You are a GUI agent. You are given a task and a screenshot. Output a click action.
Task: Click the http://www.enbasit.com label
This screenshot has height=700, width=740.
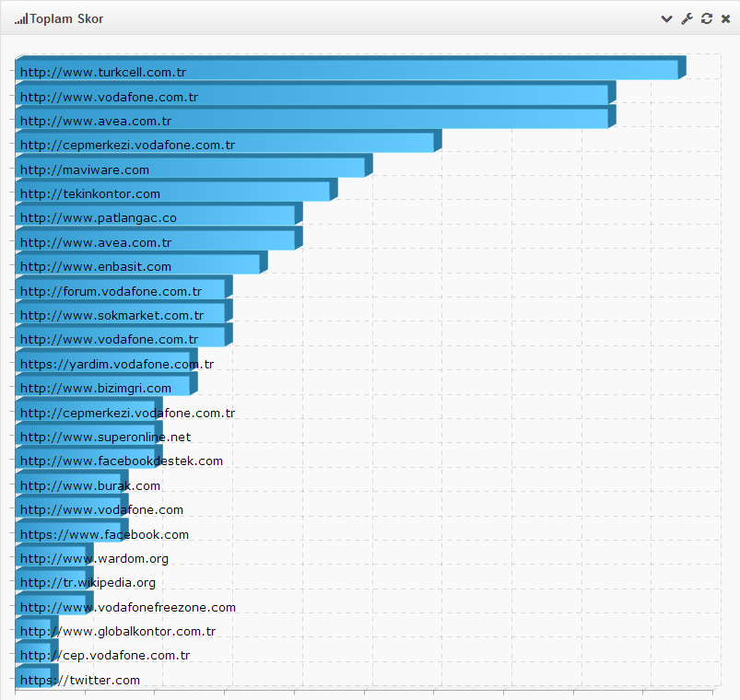[x=96, y=267]
